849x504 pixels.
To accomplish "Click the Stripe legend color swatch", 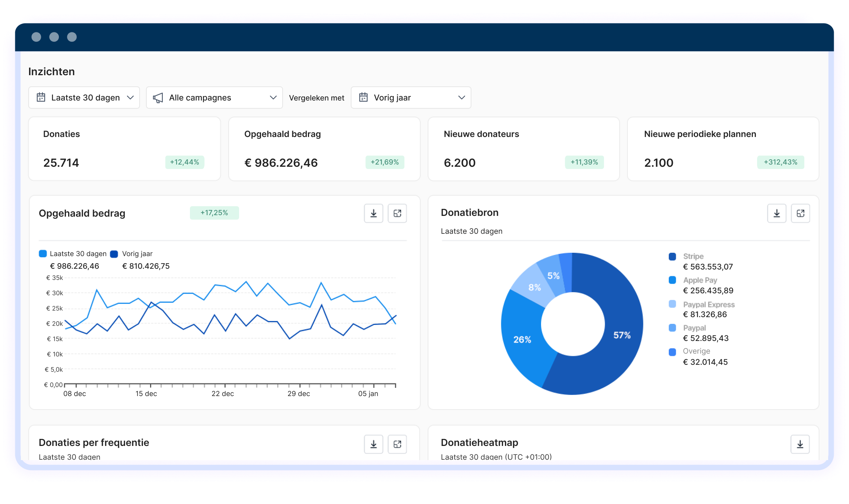I will [x=672, y=256].
